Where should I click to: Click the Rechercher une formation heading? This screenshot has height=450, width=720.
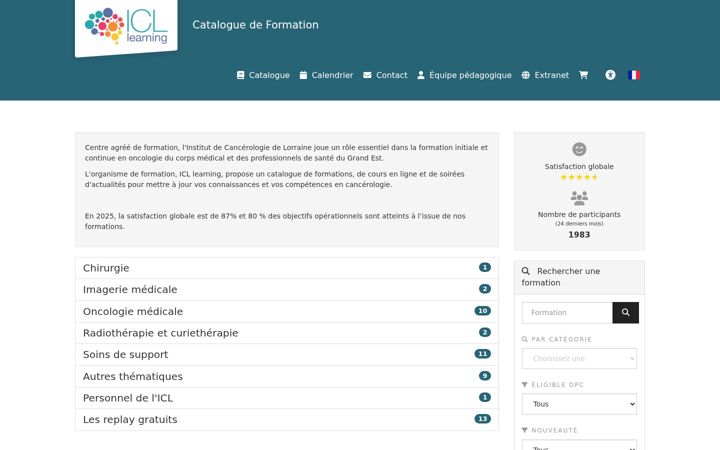561,277
